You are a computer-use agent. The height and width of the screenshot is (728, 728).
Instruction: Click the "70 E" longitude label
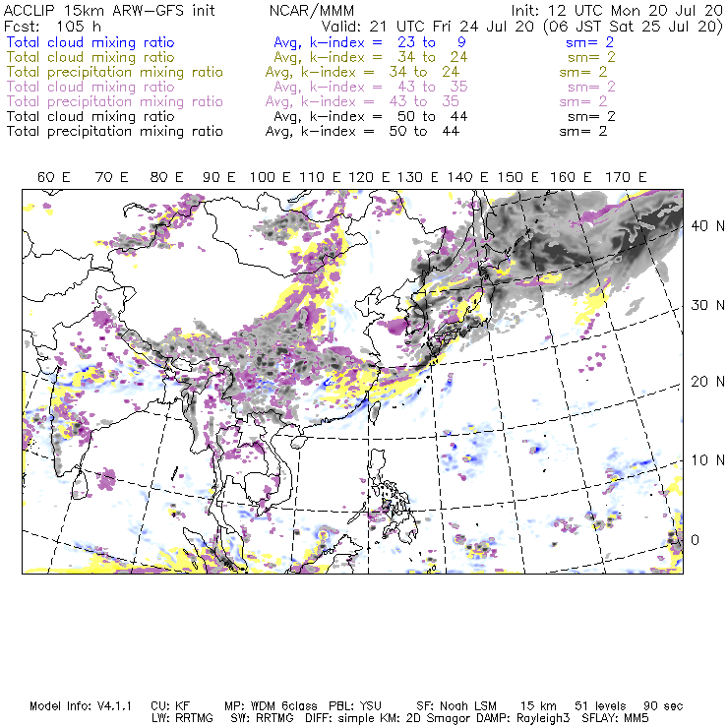(111, 177)
